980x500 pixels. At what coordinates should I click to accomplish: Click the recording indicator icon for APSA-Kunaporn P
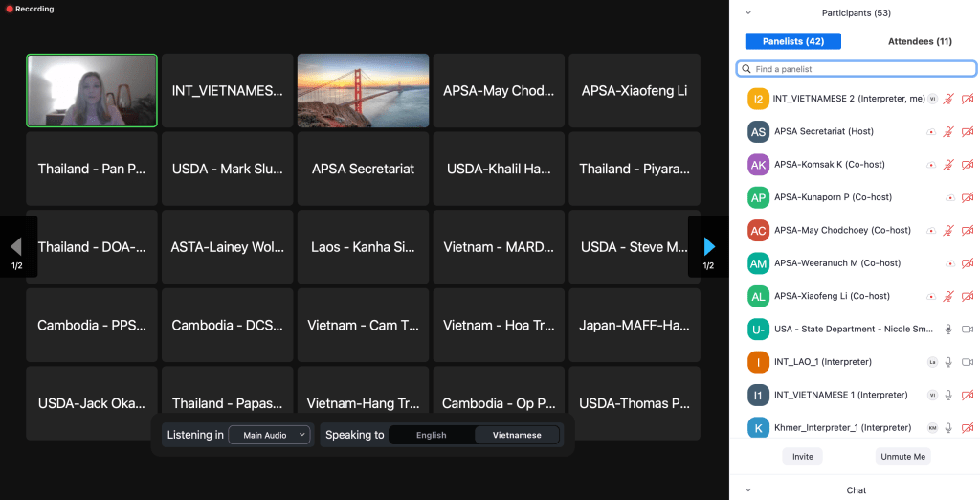[949, 198]
